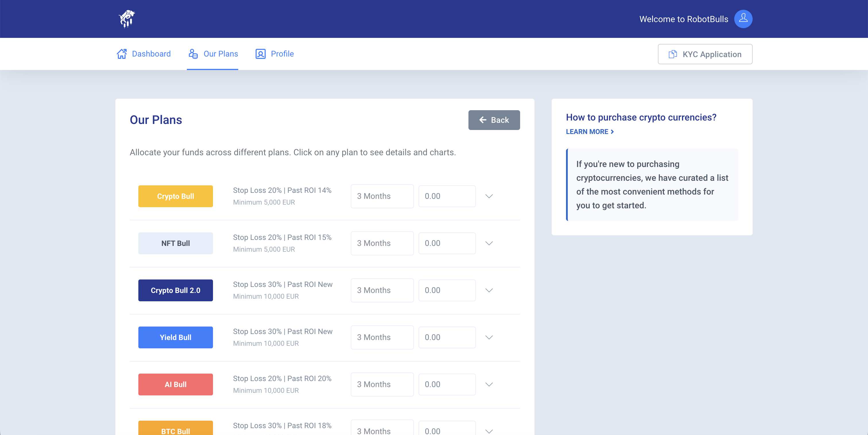868x435 pixels.
Task: Click the Back button
Action: click(x=494, y=120)
